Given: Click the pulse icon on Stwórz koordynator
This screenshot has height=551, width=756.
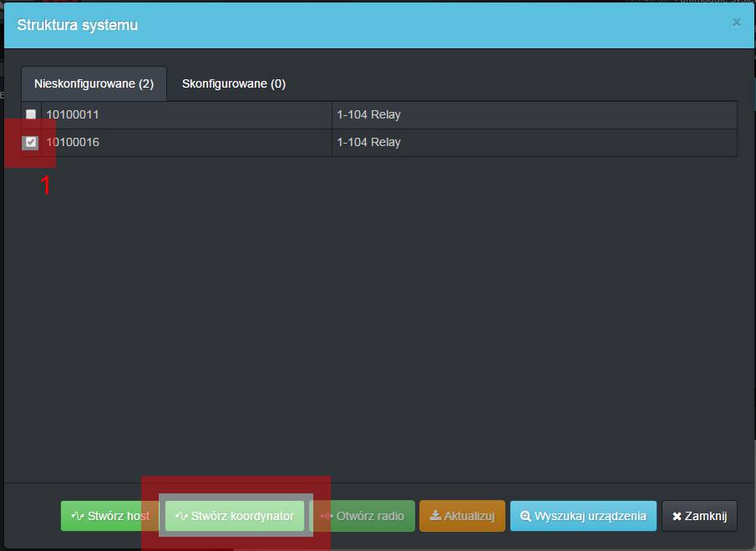Looking at the screenshot, I should click(x=181, y=516).
